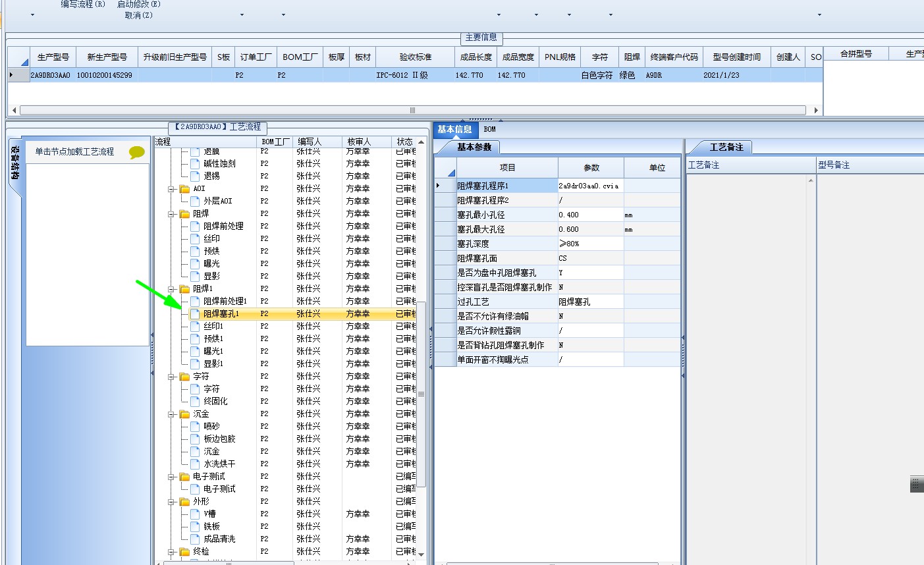Click the 自动修改(E) toolbar command
The height and width of the screenshot is (565, 924).
[x=139, y=4]
